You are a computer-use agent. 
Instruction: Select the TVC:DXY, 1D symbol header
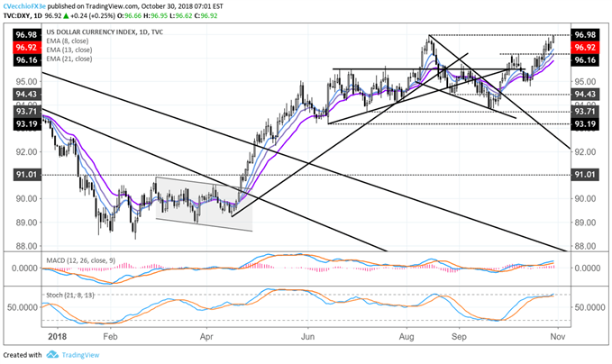tap(23, 16)
